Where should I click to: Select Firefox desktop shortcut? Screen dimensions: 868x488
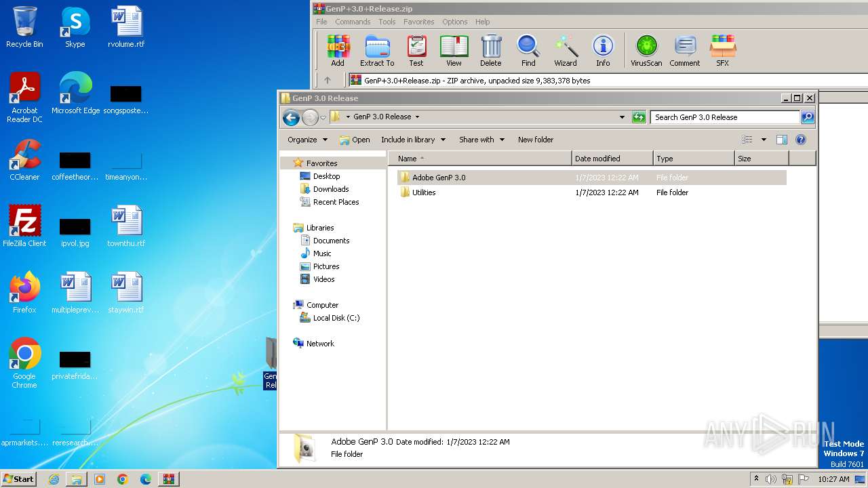click(x=24, y=293)
